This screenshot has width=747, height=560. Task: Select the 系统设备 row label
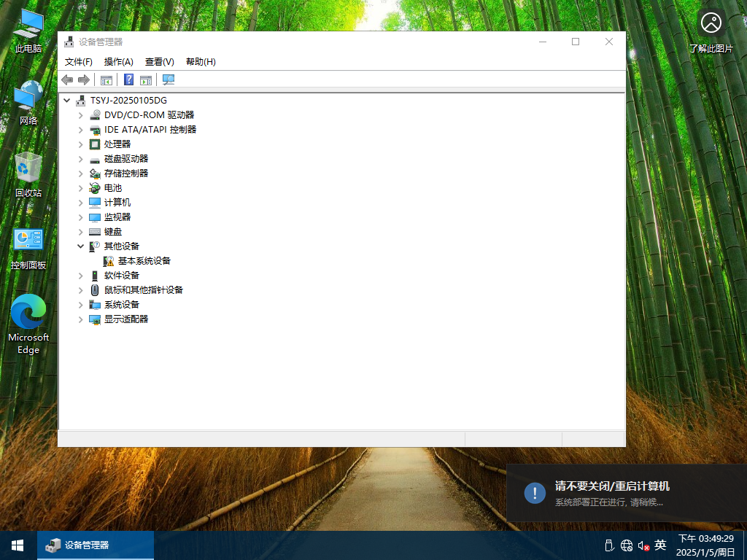click(122, 305)
